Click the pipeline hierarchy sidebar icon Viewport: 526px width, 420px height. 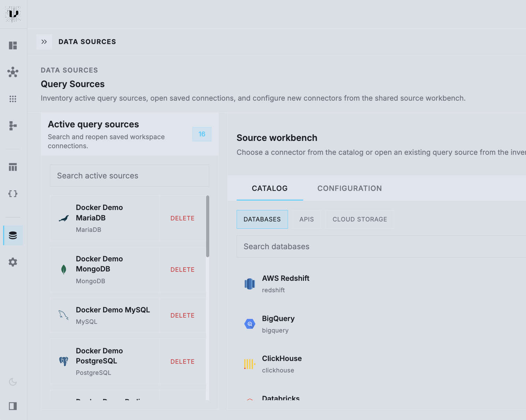tap(13, 126)
